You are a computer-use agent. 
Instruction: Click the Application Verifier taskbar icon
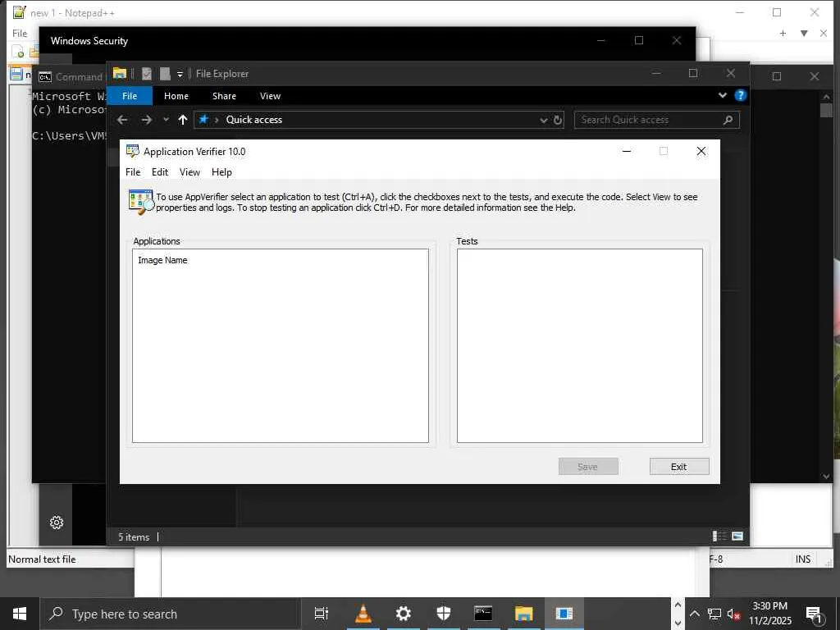point(564,614)
